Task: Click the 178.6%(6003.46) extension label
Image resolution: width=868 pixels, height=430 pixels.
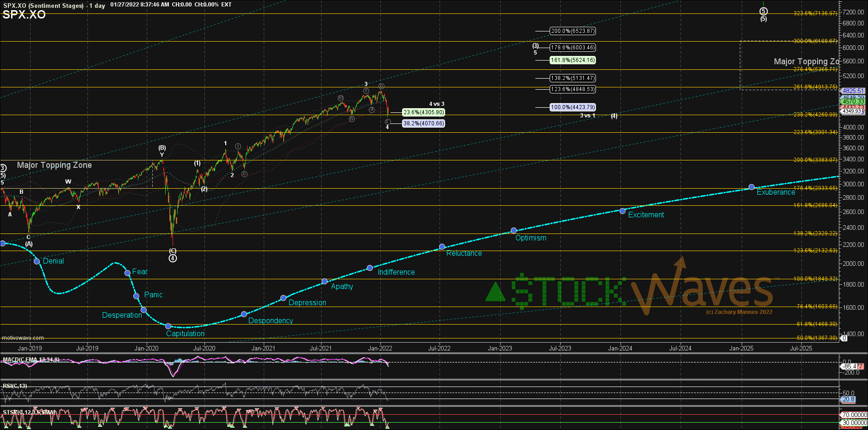Action: point(573,48)
